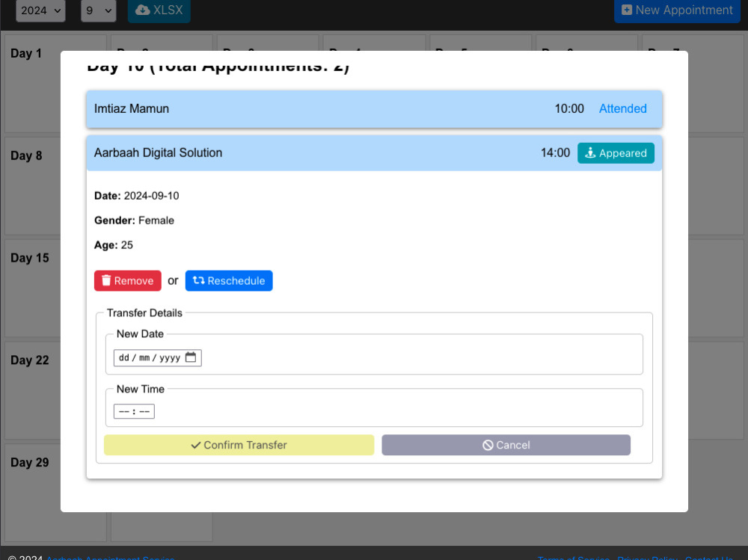Screen dimensions: 748x560
Task: Click the Transfer Details legend
Action: (144, 313)
